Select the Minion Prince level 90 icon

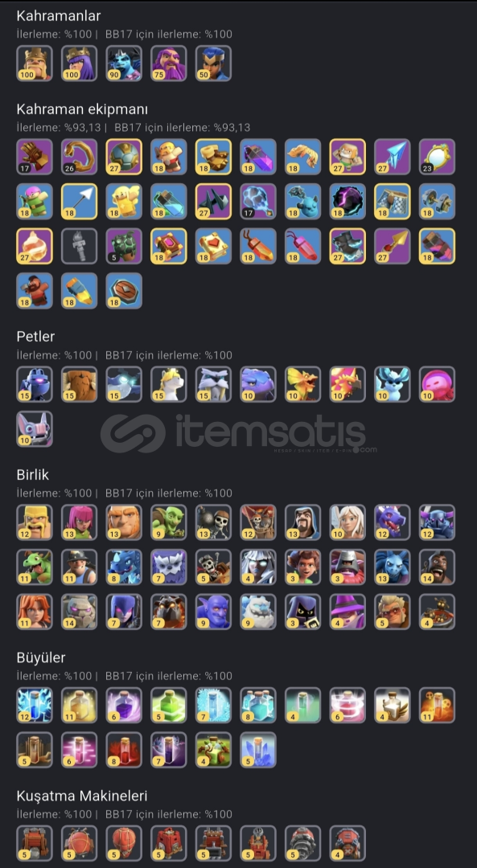tap(124, 63)
